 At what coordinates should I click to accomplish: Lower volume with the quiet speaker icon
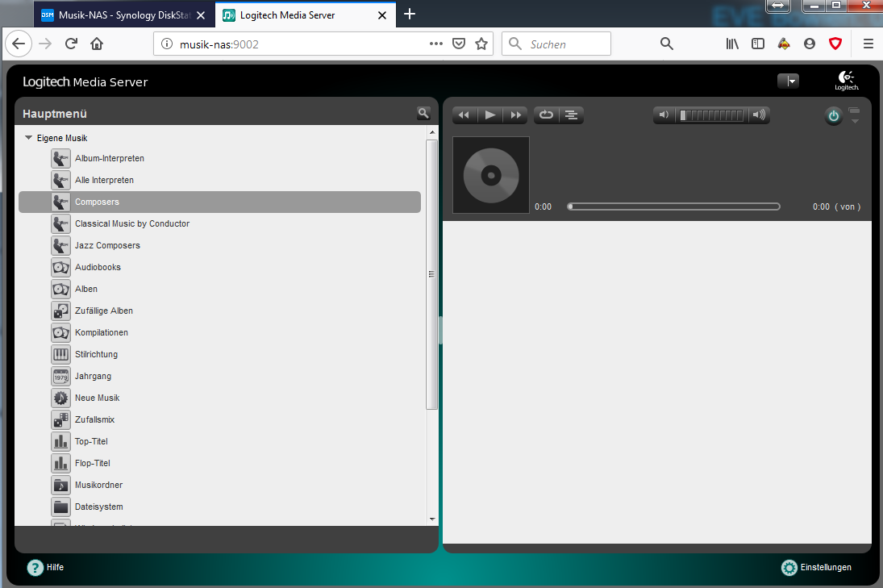pyautogui.click(x=664, y=115)
